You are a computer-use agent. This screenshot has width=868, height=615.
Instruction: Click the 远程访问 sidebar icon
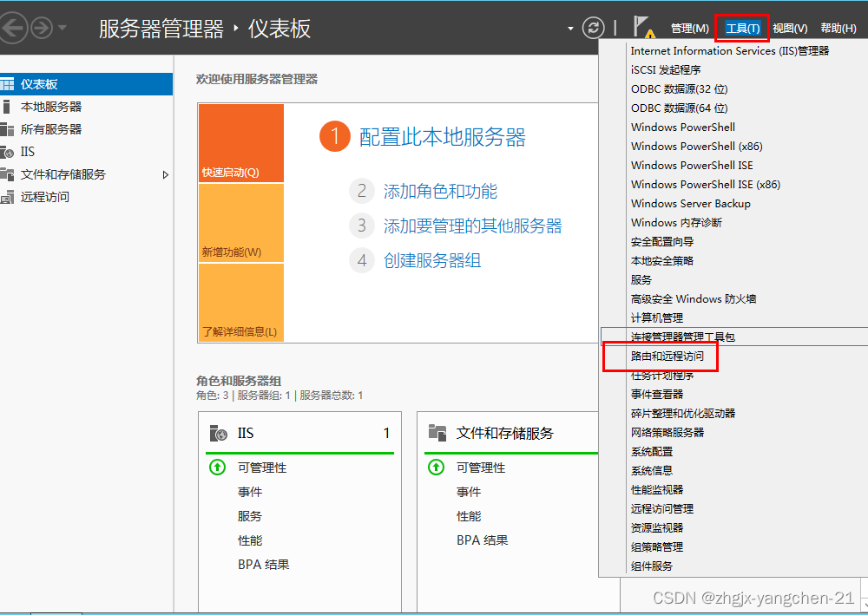click(x=7, y=197)
